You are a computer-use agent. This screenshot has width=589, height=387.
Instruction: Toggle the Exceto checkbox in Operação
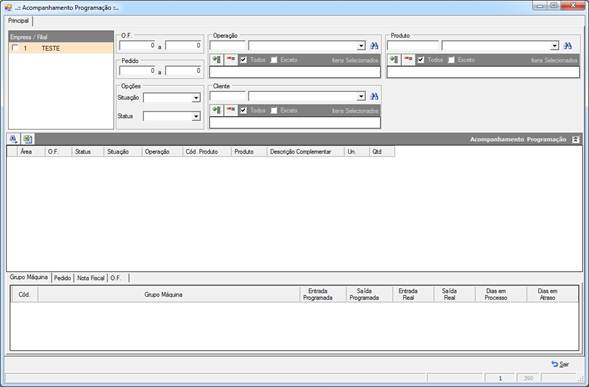274,60
